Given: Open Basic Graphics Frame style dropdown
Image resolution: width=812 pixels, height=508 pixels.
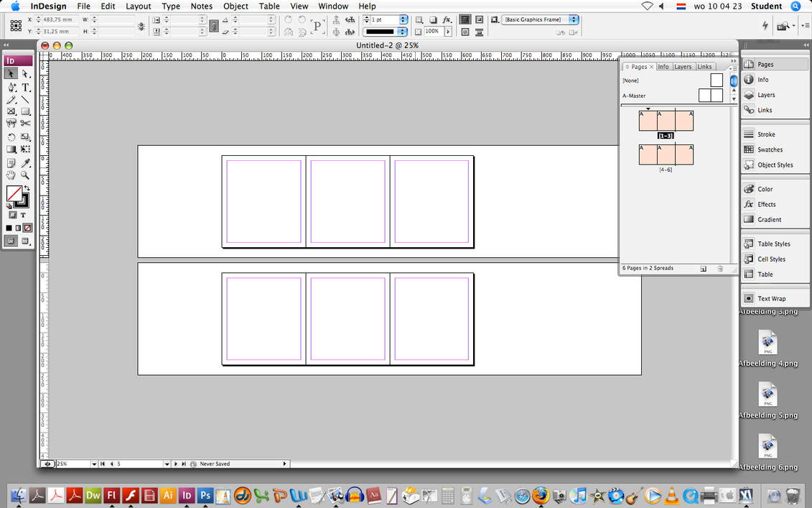Looking at the screenshot, I should tap(573, 19).
